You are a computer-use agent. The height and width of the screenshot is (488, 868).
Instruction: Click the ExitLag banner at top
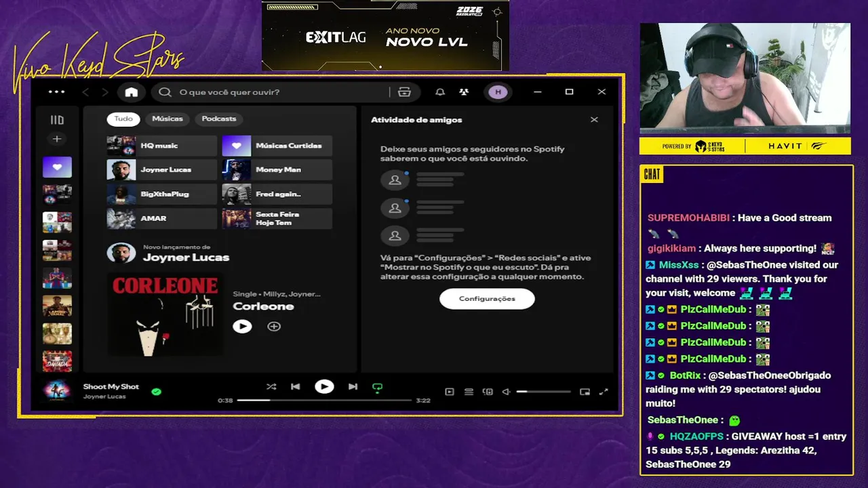[x=385, y=36]
